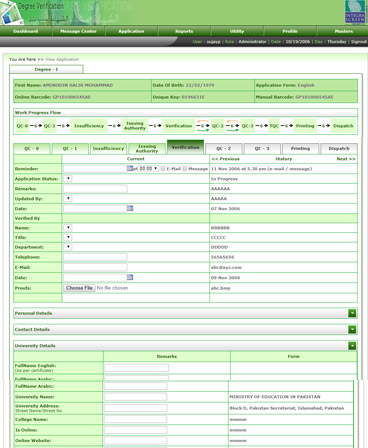
Task: Click the Reminder date input field
Action: point(95,169)
